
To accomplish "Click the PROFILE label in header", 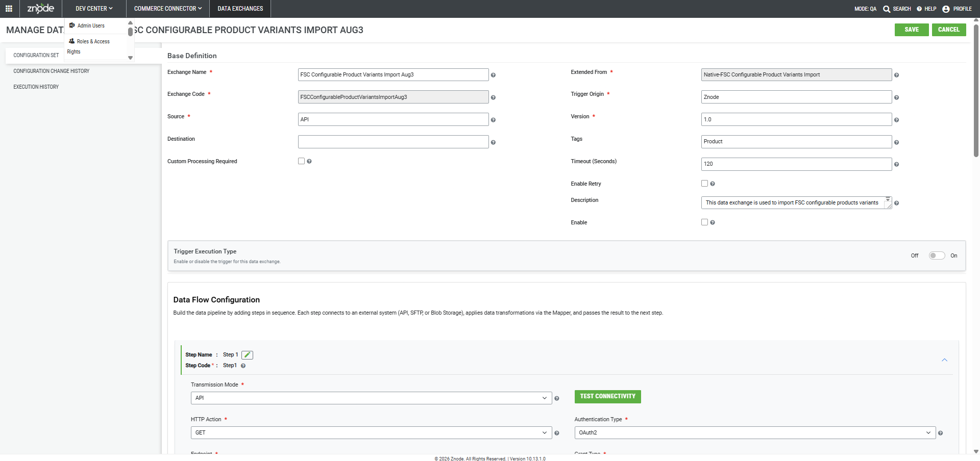I will tap(963, 9).
